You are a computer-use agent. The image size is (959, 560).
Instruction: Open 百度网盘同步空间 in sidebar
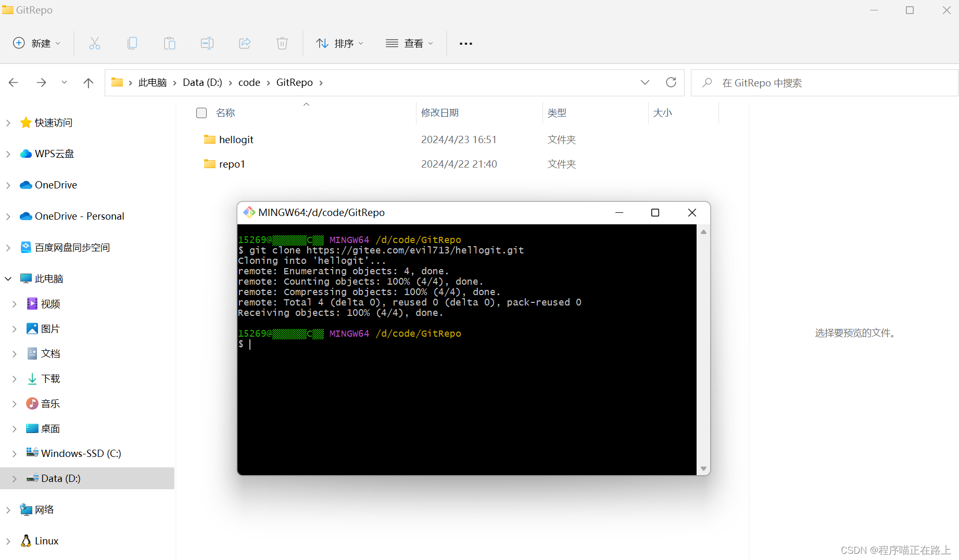(65, 248)
